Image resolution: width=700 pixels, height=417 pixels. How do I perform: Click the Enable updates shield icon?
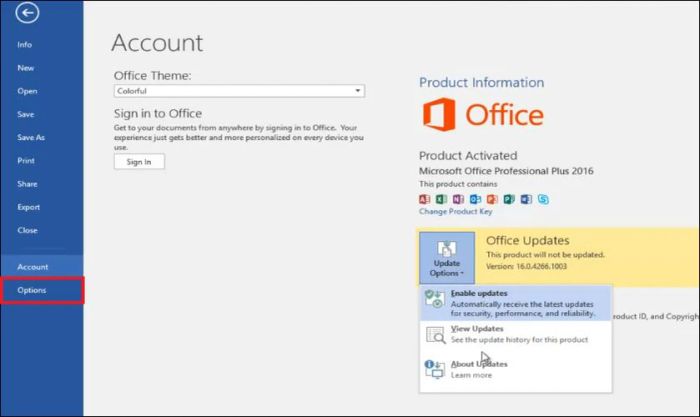click(x=434, y=299)
